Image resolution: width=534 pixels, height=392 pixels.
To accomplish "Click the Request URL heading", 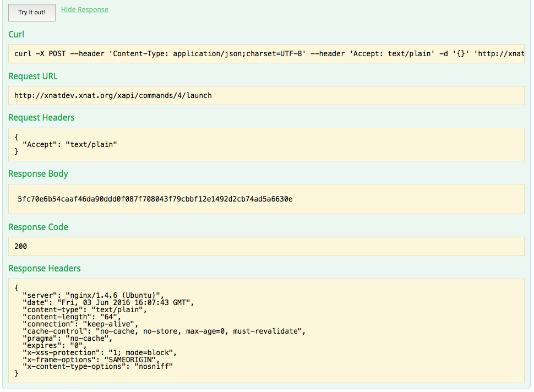I will tap(33, 76).
